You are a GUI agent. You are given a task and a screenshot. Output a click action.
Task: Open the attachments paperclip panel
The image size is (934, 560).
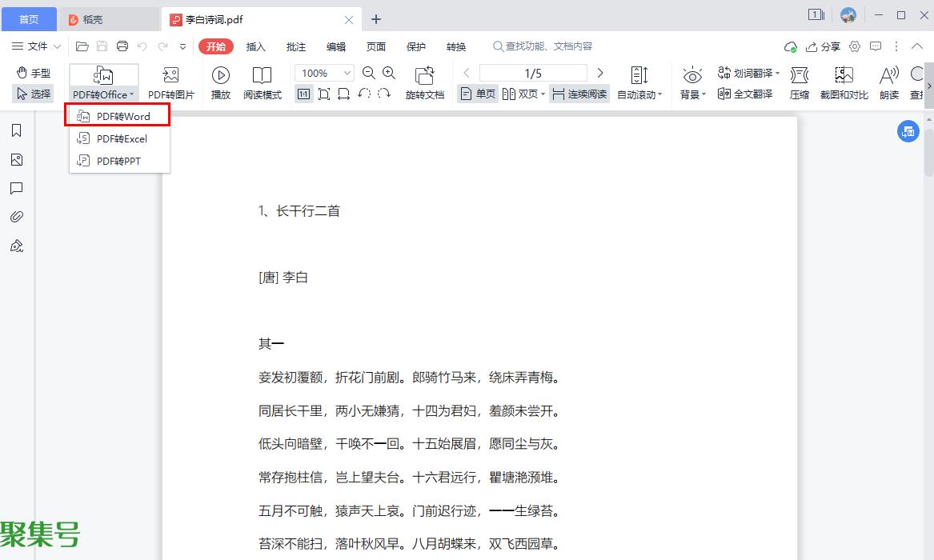[16, 217]
